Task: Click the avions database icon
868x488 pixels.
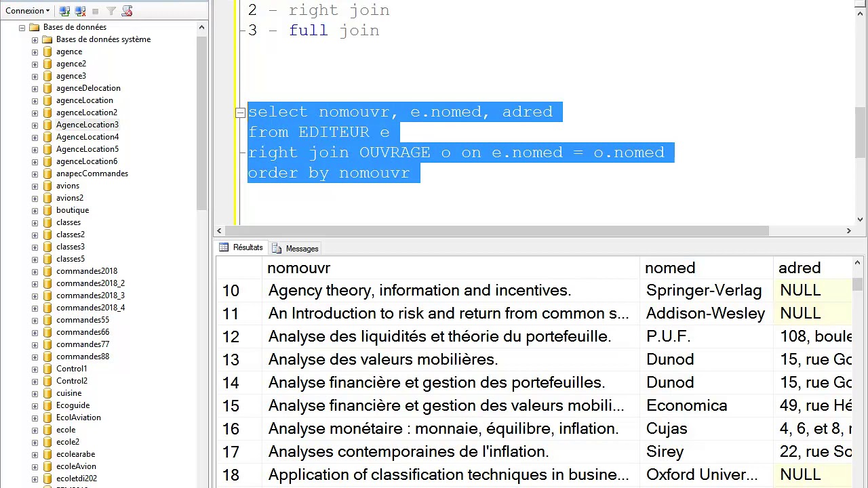Action: pyautogui.click(x=47, y=186)
